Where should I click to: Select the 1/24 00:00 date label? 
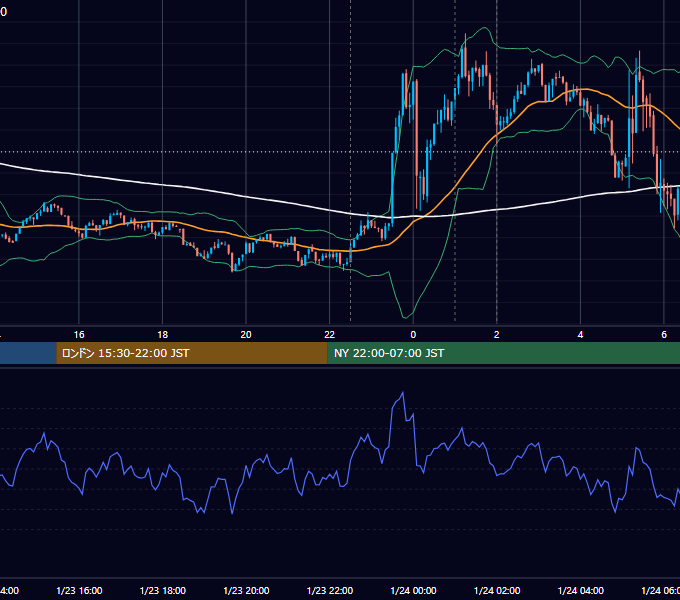tap(413, 590)
